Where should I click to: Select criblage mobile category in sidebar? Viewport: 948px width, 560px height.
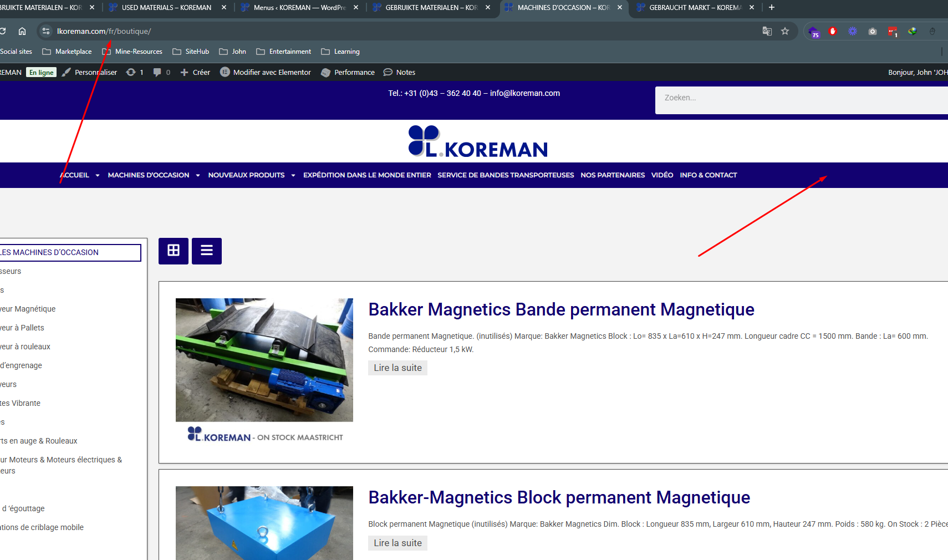42,527
